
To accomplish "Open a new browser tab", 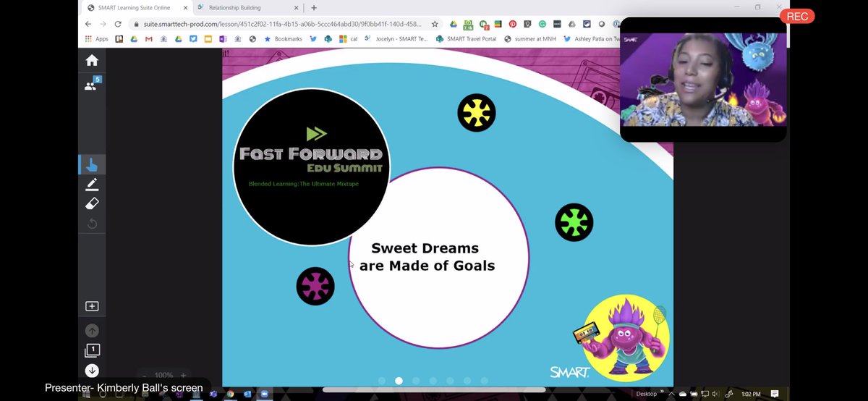I will click(314, 7).
